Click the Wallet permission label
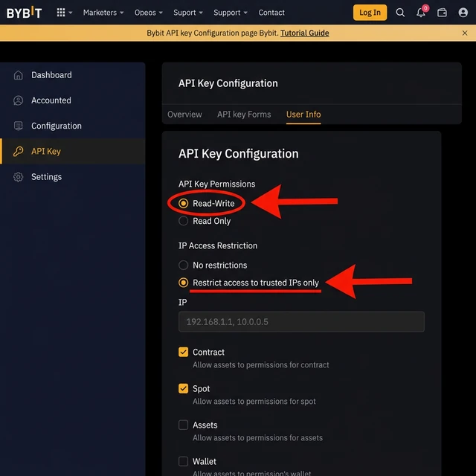 pyautogui.click(x=205, y=461)
